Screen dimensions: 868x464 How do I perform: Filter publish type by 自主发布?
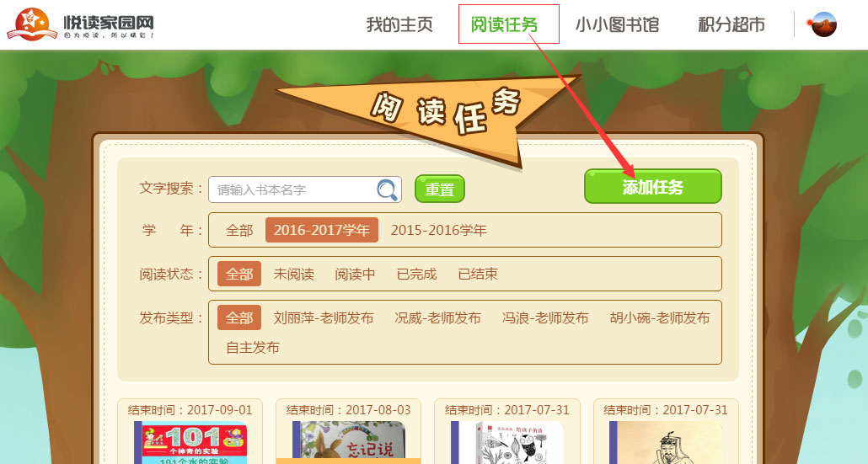(253, 347)
